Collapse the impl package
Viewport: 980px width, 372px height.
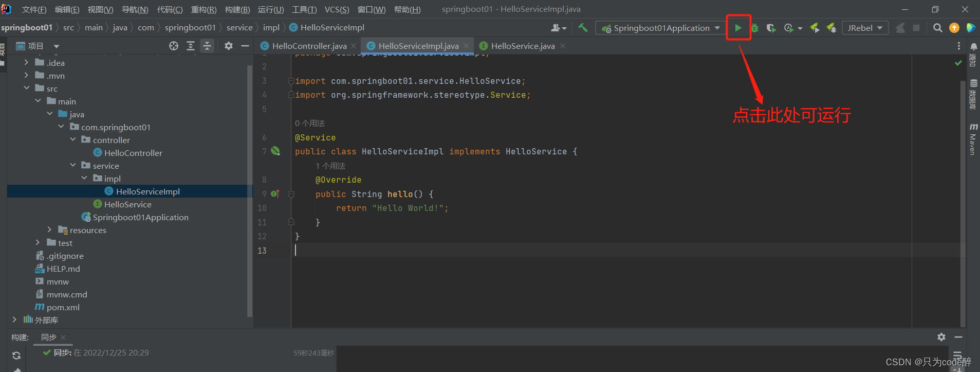click(x=84, y=178)
